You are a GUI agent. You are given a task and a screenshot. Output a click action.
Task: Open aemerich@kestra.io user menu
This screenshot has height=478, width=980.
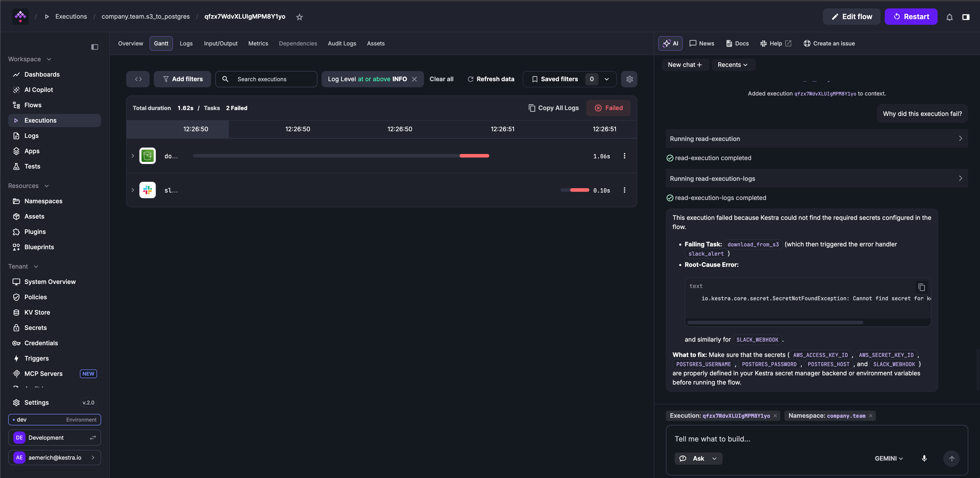tap(54, 458)
